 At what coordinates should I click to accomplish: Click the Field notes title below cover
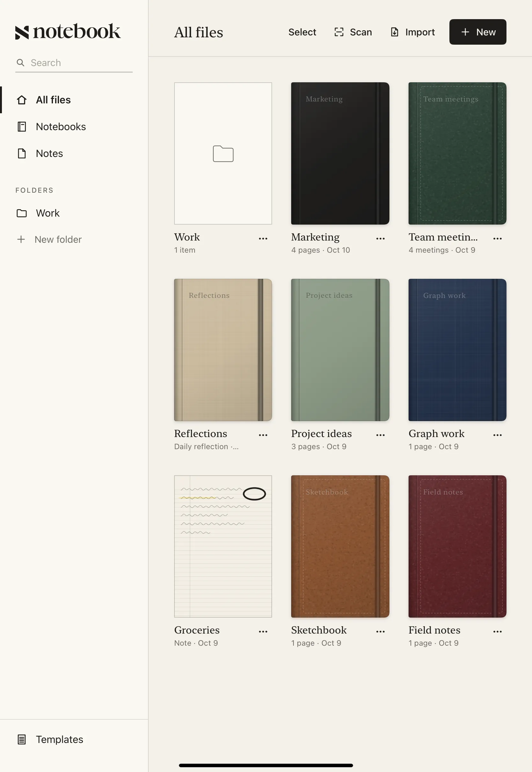point(434,630)
